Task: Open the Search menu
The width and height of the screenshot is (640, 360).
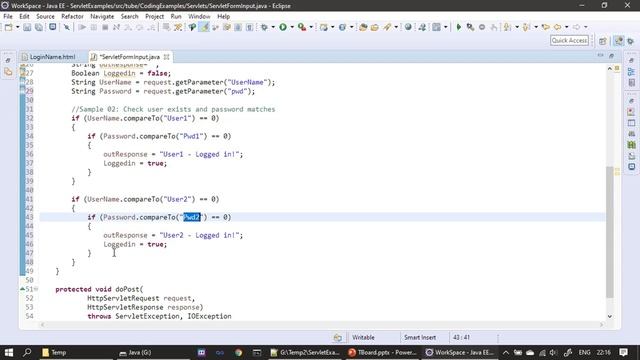Action: coord(129,16)
